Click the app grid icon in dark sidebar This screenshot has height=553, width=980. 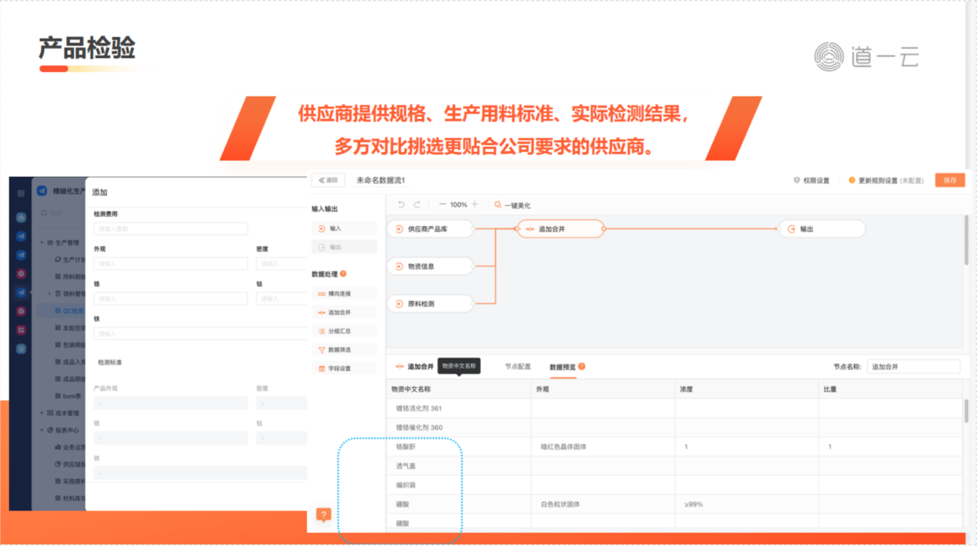click(x=21, y=193)
